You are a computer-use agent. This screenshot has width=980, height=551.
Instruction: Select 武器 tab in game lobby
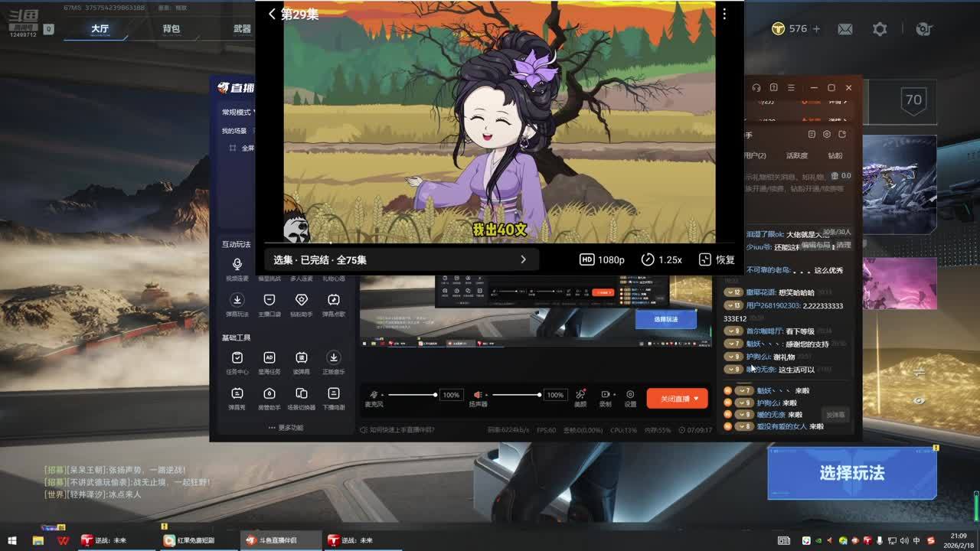[x=242, y=29]
